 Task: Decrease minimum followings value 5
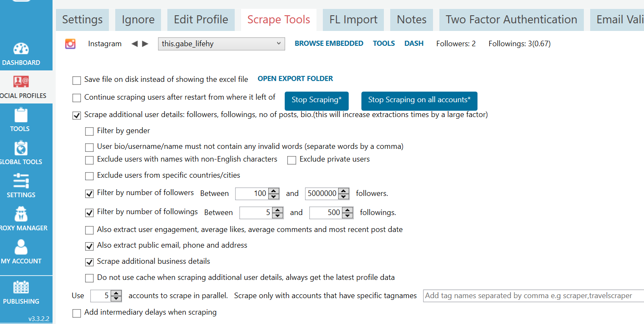[278, 215]
